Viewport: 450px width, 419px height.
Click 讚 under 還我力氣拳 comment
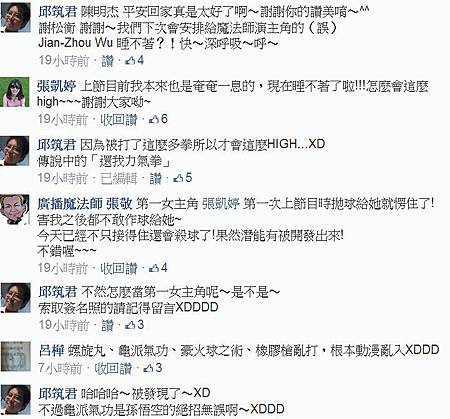(156, 178)
